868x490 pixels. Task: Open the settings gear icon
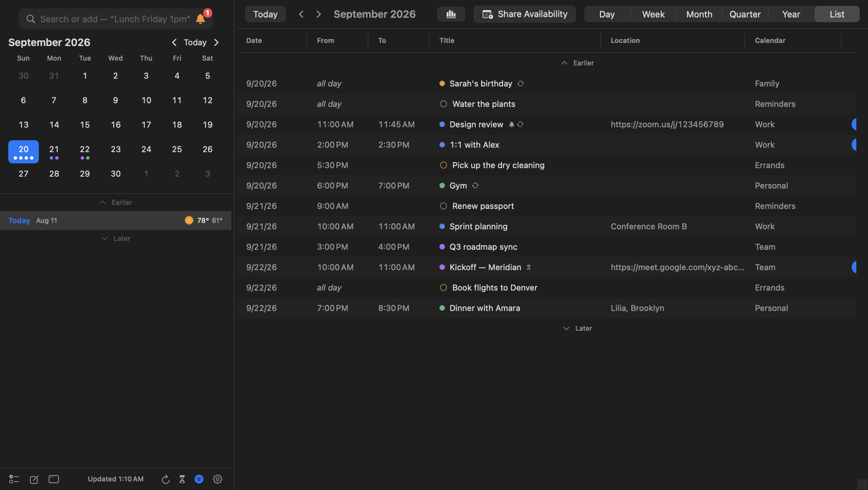click(218, 479)
